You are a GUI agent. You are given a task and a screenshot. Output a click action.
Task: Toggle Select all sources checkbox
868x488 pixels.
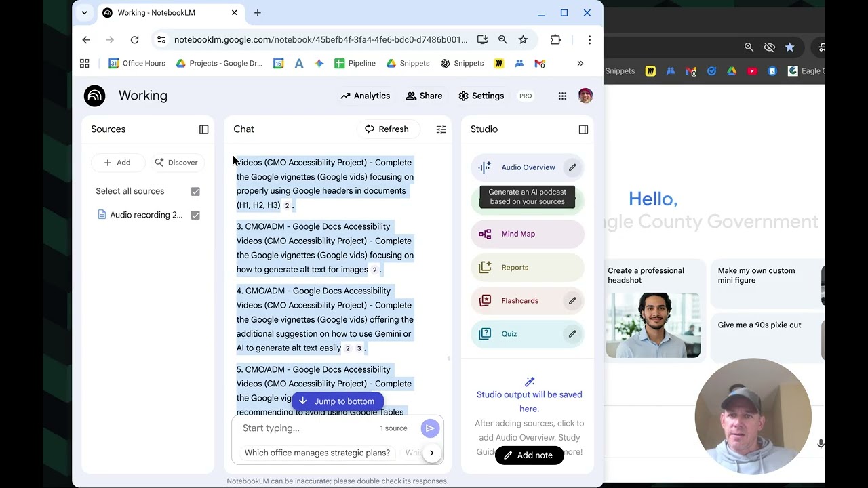tap(195, 191)
